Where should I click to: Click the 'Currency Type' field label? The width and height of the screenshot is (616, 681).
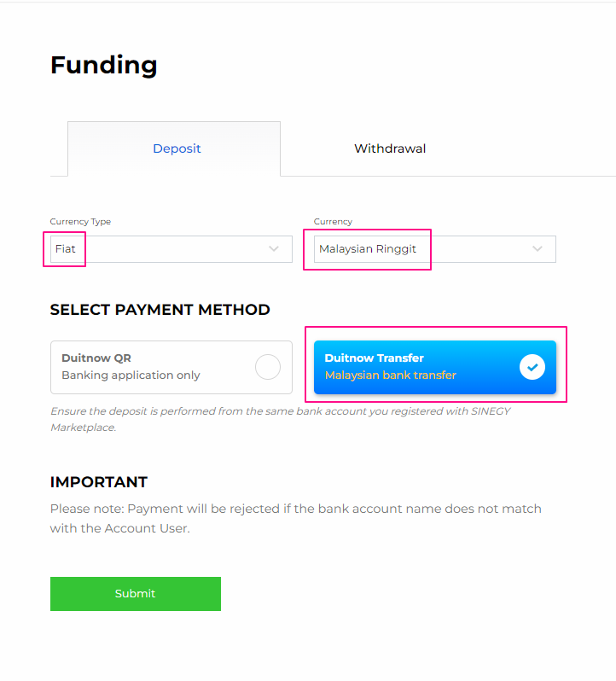(x=80, y=222)
